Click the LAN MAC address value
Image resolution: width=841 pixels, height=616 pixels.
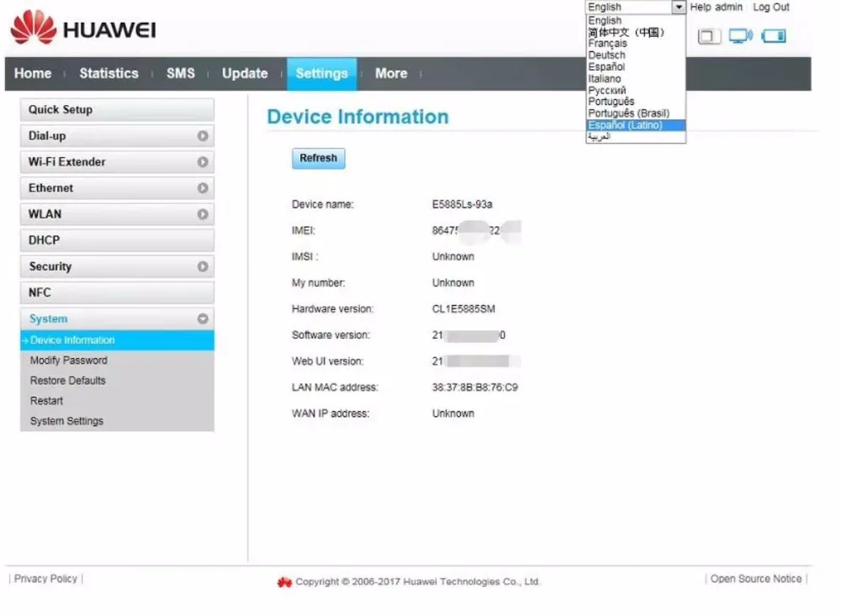tap(474, 387)
